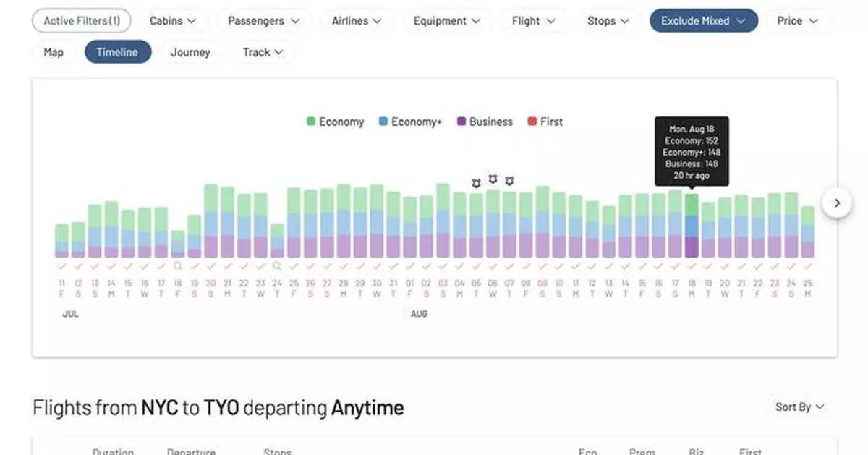
Task: Click the right chevron to scroll the timeline
Action: pos(837,203)
